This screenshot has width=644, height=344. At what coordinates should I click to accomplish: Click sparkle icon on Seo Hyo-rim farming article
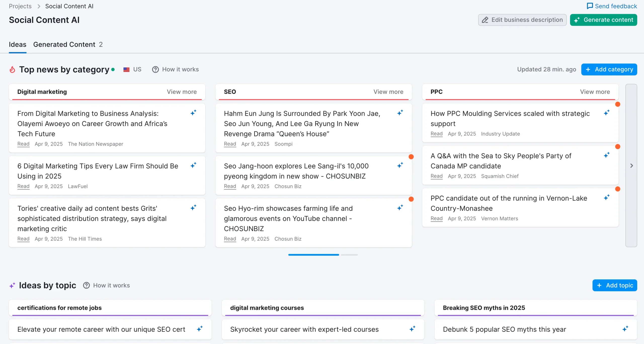click(x=400, y=207)
